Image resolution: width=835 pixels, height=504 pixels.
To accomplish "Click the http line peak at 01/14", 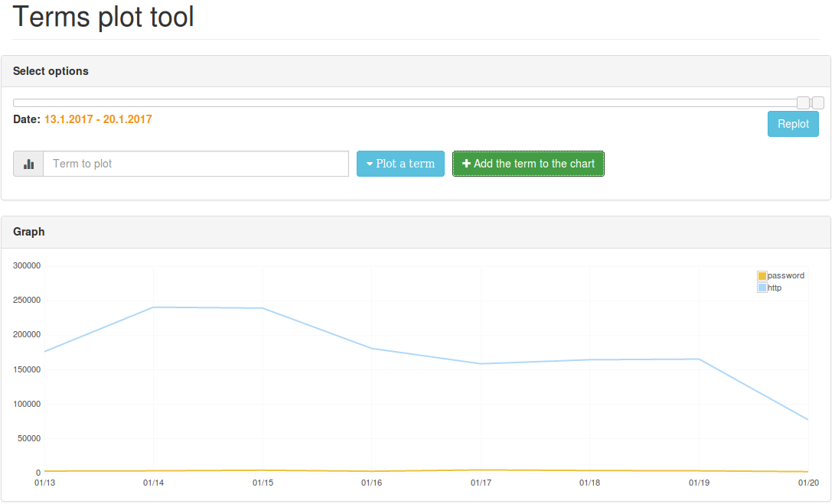I will [x=154, y=307].
